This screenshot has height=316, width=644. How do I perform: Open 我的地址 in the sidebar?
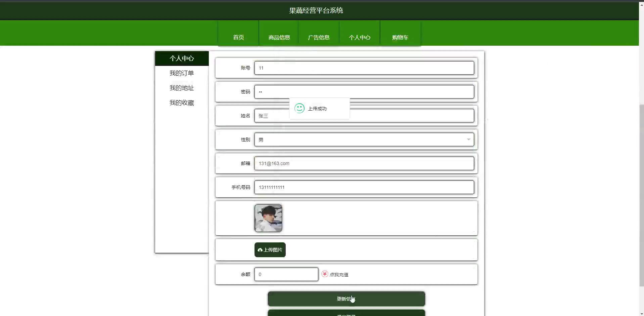[182, 88]
